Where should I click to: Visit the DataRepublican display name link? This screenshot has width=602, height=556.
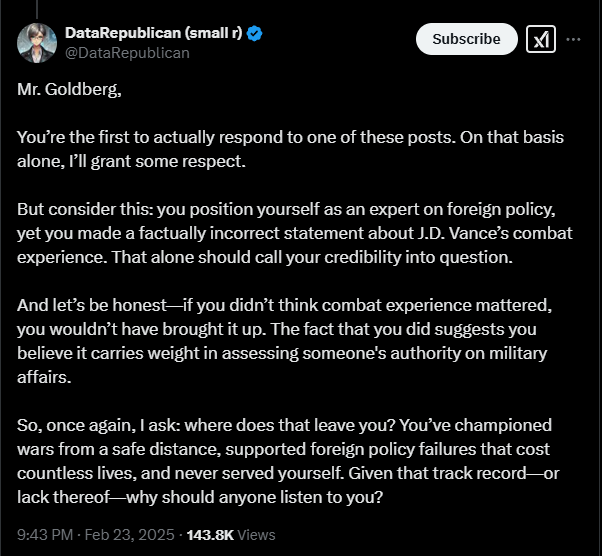click(154, 33)
